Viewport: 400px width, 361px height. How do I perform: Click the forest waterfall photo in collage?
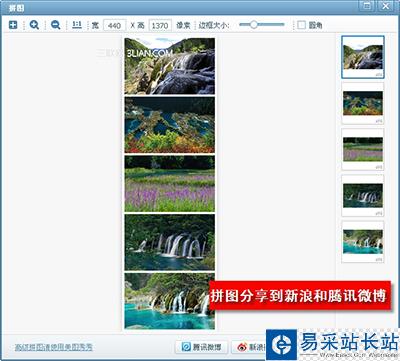pyautogui.click(x=170, y=242)
